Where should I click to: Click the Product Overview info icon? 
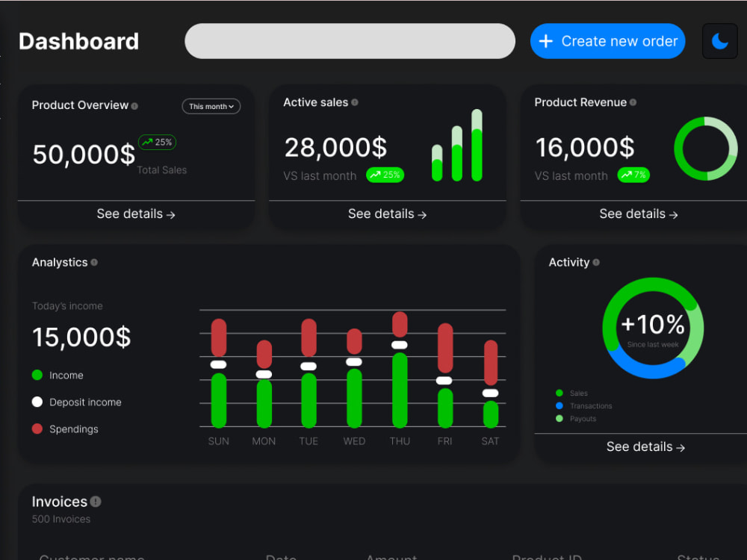pos(134,106)
